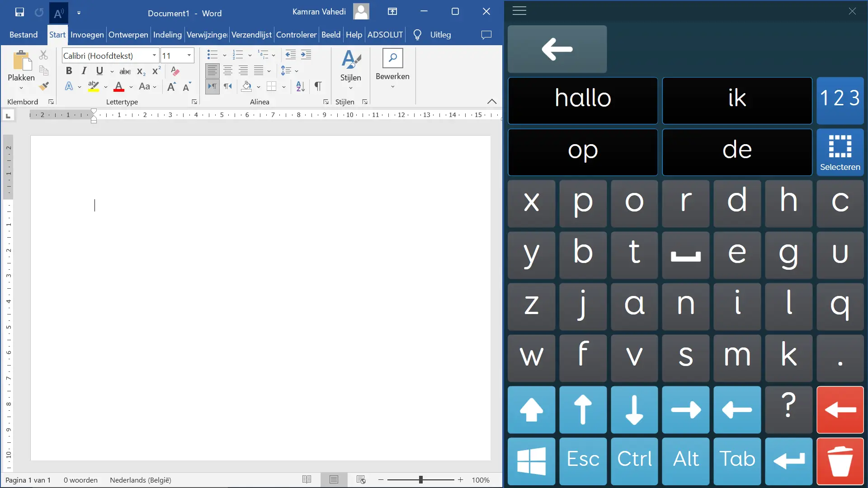Toggle Italic formatting
Image resolution: width=868 pixels, height=488 pixels.
(x=84, y=71)
